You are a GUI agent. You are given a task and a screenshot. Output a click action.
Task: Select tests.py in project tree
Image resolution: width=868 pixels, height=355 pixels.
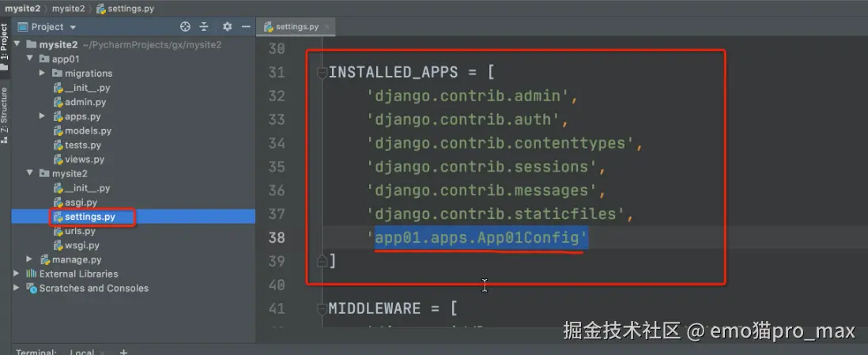pyautogui.click(x=83, y=145)
